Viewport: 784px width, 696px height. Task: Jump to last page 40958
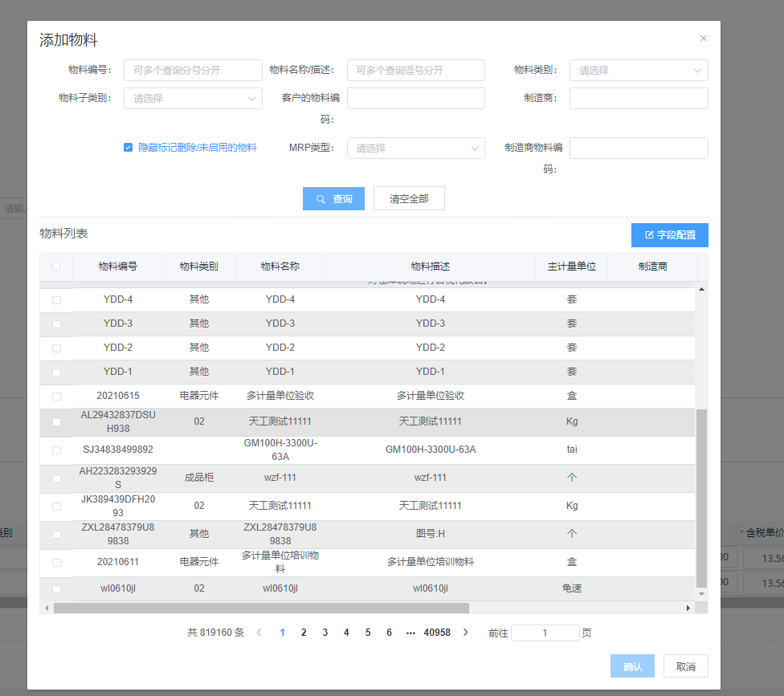[x=437, y=633]
